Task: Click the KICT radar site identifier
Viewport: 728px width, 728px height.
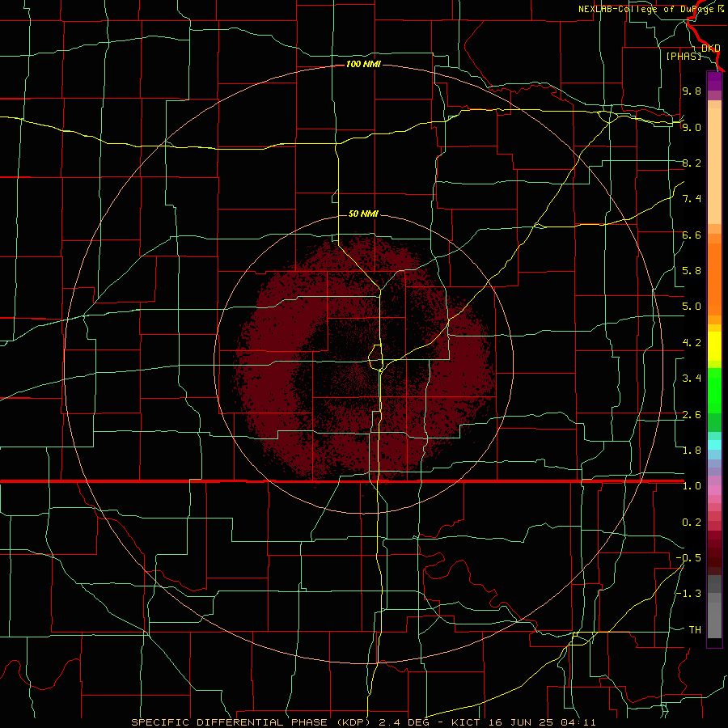Action: (x=466, y=722)
